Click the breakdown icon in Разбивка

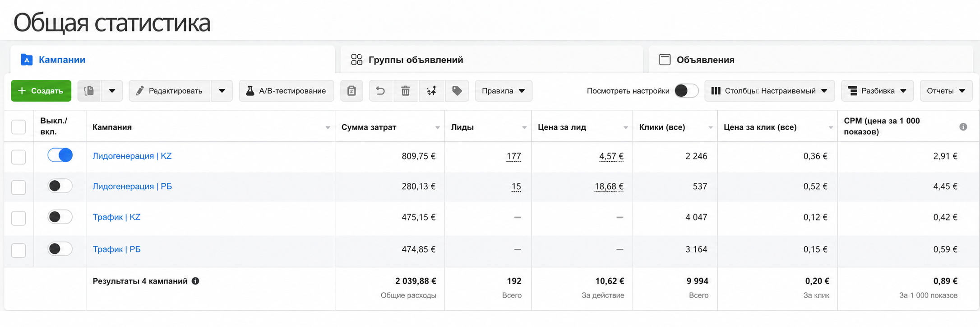pos(853,91)
